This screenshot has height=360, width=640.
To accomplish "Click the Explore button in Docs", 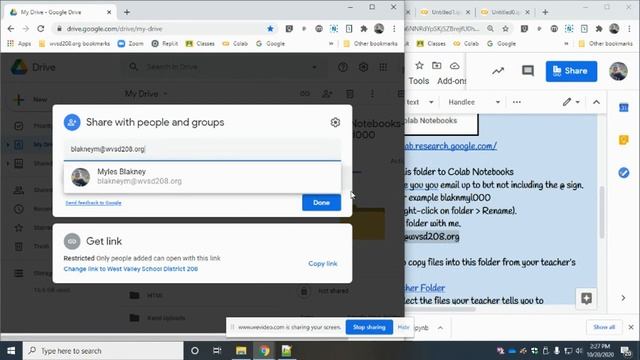I will pyautogui.click(x=587, y=298).
